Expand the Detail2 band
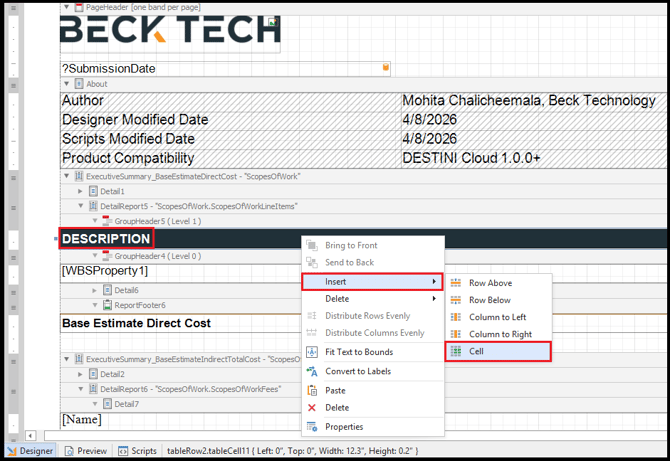 pyautogui.click(x=80, y=374)
